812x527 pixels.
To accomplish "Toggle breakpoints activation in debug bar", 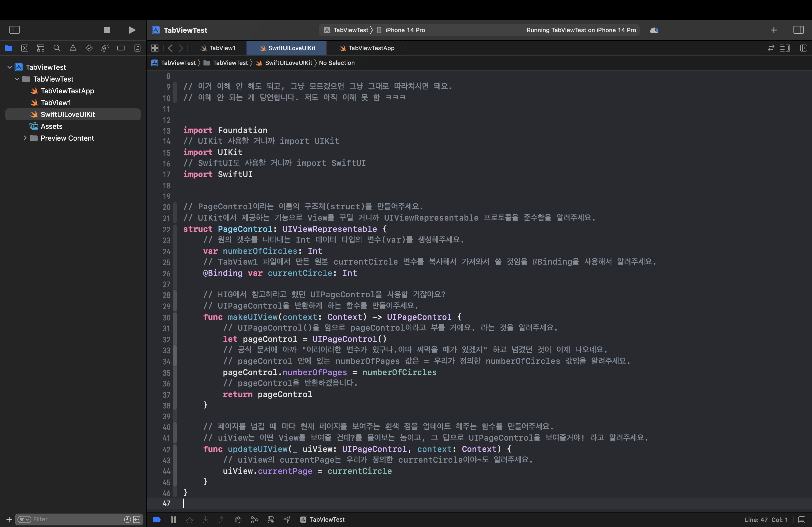I will coord(157,519).
